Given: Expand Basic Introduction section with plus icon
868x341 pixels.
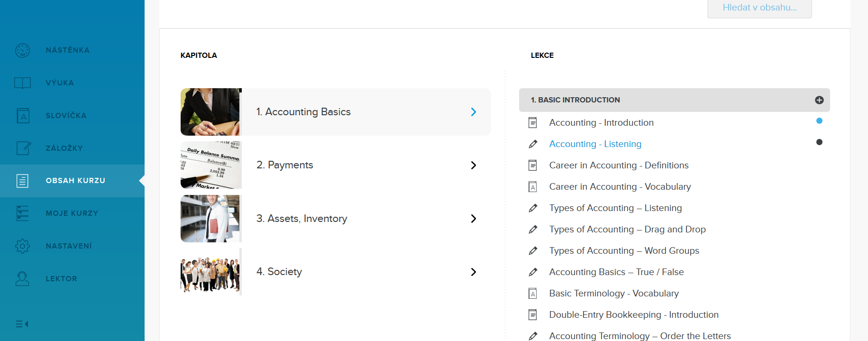Looking at the screenshot, I should [819, 100].
